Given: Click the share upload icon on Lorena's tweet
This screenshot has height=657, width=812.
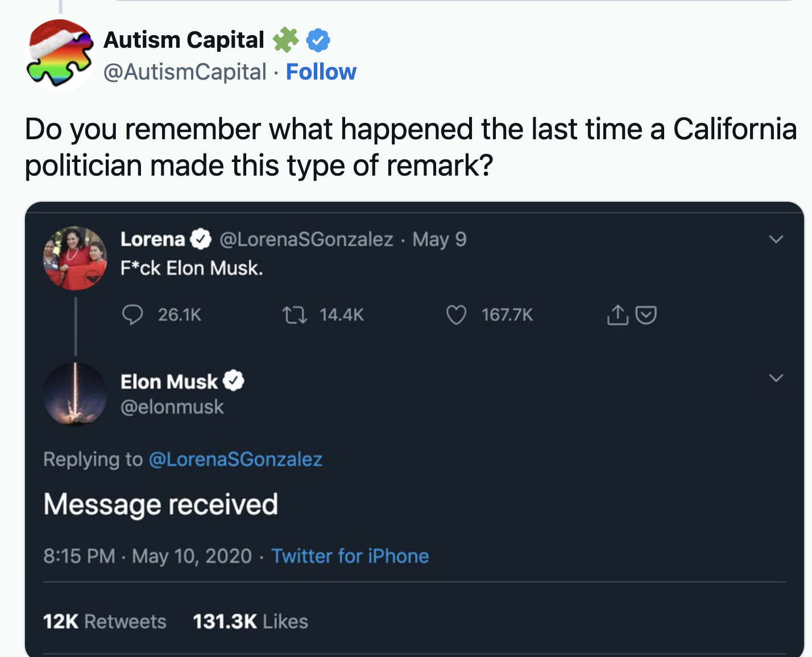Looking at the screenshot, I should pyautogui.click(x=617, y=314).
